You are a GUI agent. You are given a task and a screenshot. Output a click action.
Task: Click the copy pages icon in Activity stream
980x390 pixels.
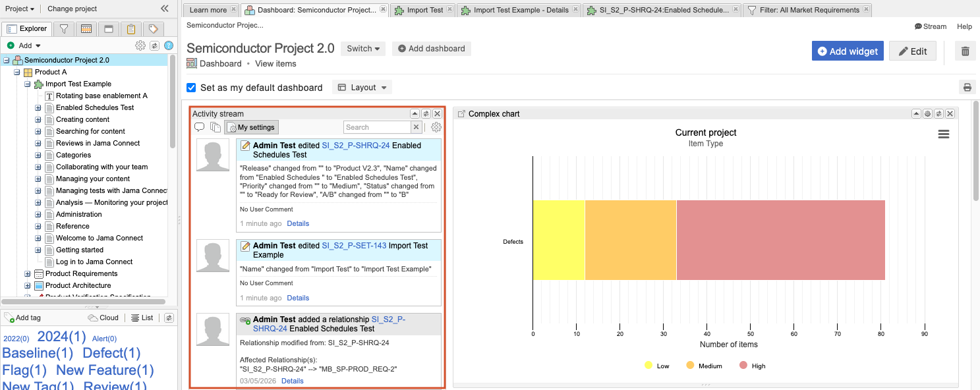point(216,127)
